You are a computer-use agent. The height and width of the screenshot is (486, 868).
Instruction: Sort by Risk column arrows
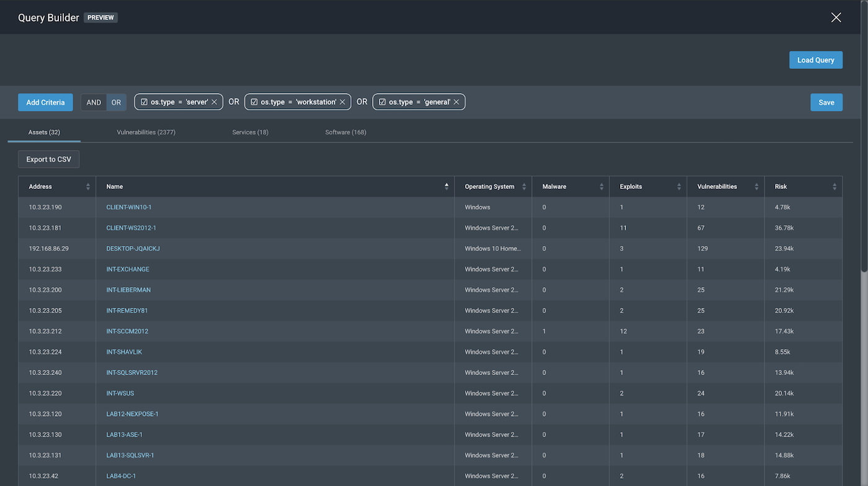tap(834, 187)
